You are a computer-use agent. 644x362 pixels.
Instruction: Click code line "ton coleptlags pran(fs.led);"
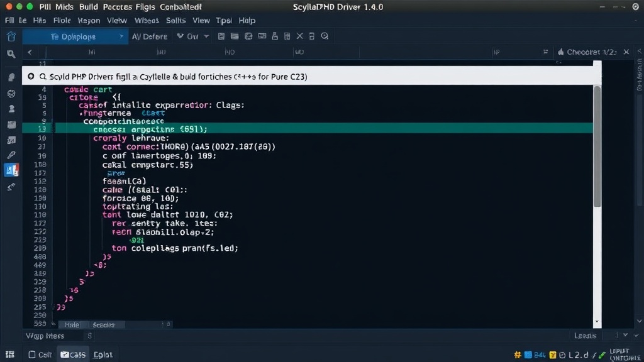click(x=175, y=248)
